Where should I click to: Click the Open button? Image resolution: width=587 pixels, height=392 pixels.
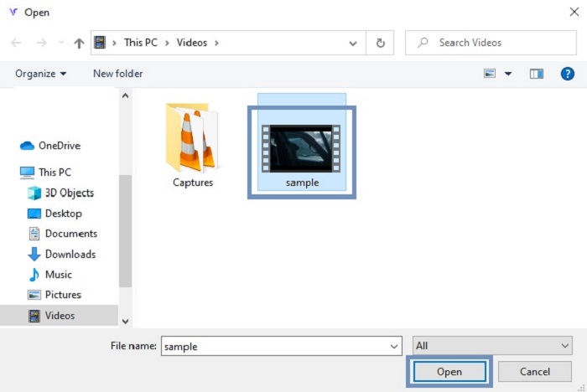(449, 371)
